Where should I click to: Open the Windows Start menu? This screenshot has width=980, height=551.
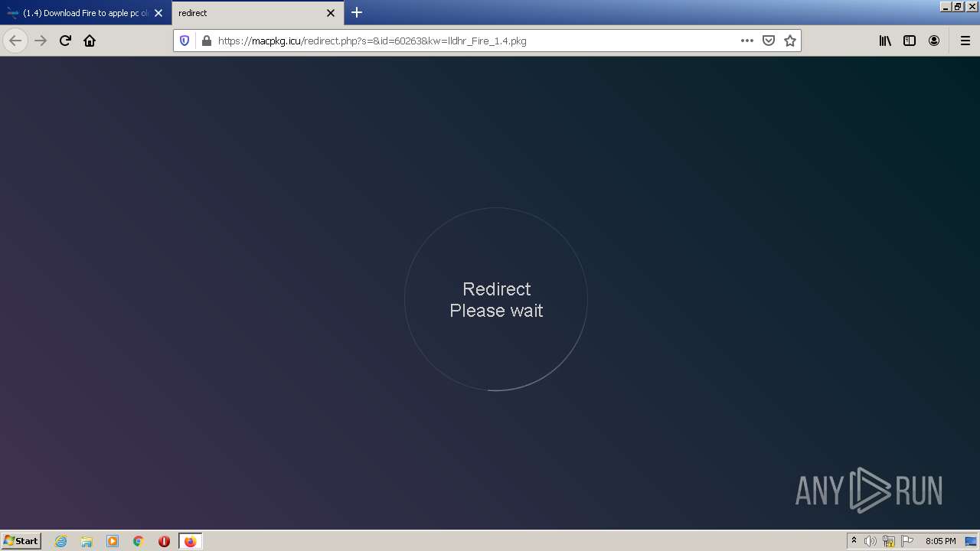pos(21,540)
